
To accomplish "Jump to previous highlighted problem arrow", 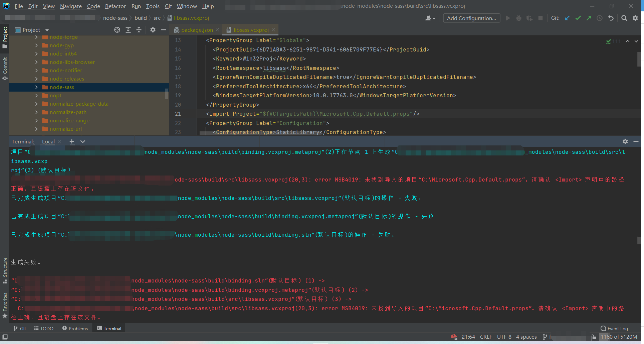I will click(x=628, y=41).
